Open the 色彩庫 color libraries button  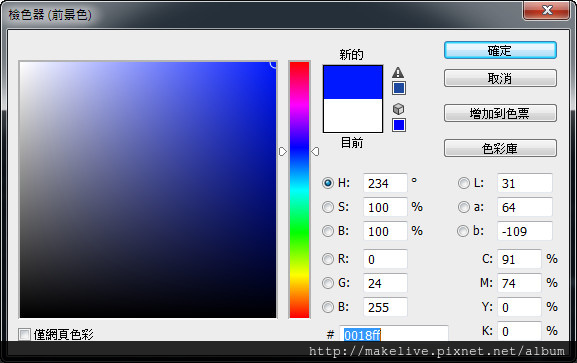point(500,148)
